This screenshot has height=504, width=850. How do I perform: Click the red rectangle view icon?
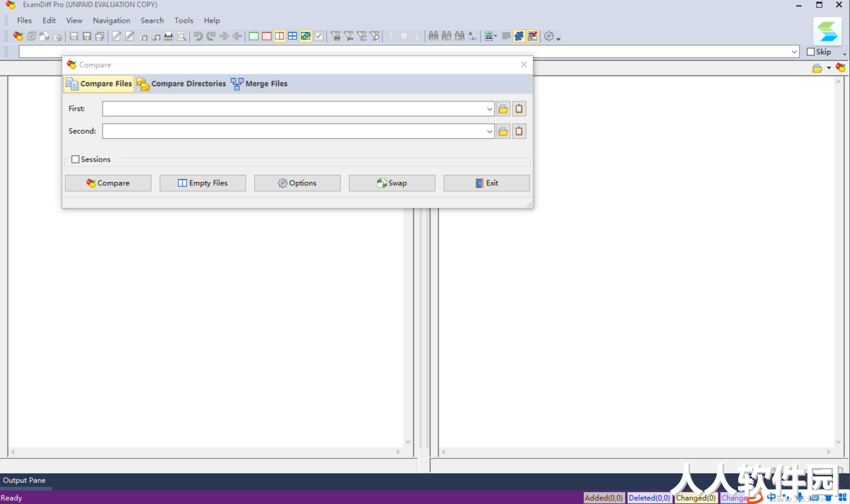(x=266, y=36)
